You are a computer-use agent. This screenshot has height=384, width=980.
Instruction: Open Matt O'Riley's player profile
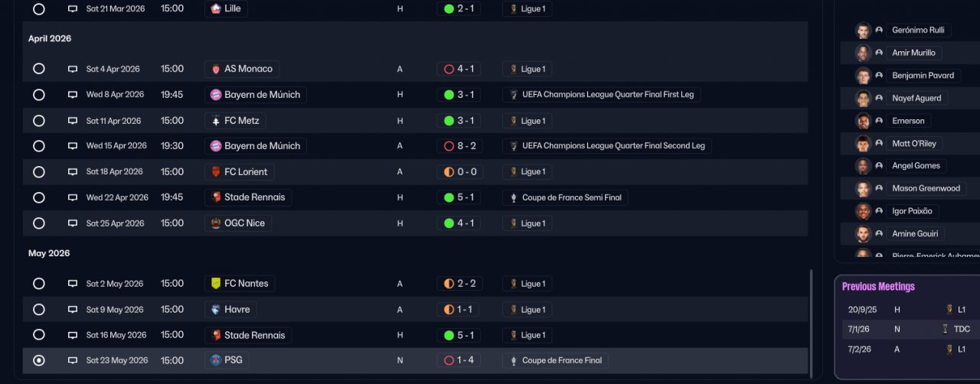(x=914, y=143)
